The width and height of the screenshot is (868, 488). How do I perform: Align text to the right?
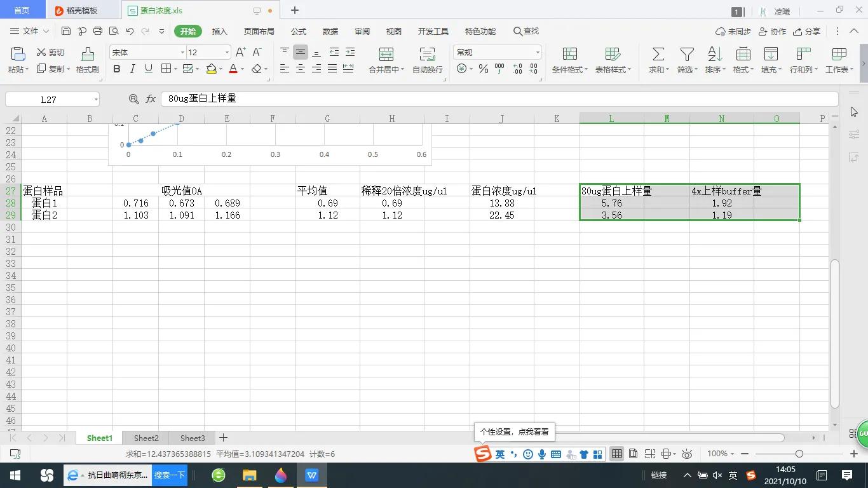(316, 69)
